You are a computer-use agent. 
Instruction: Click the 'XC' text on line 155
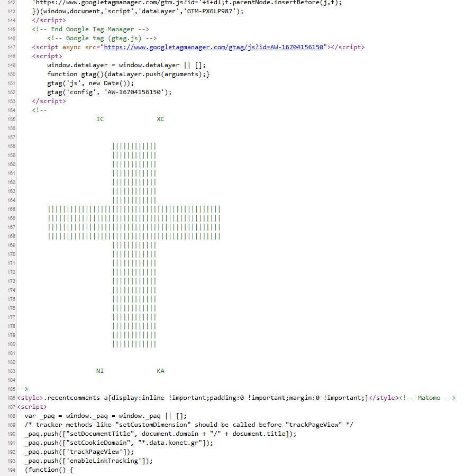(160, 119)
